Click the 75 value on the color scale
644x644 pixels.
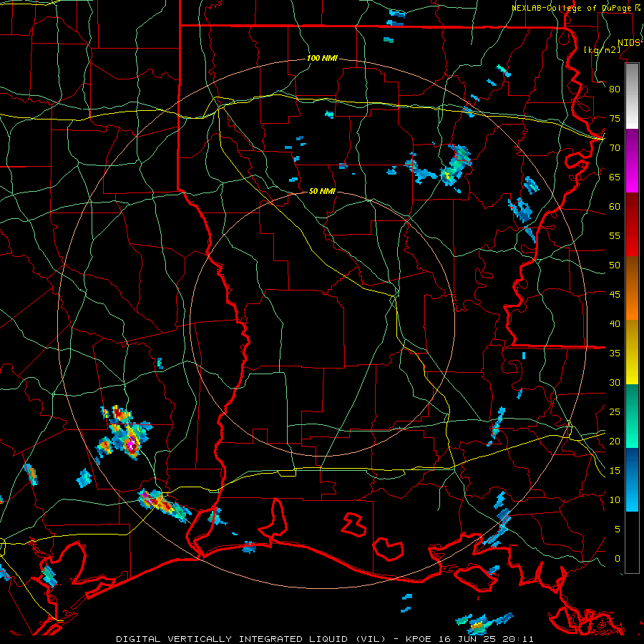615,118
